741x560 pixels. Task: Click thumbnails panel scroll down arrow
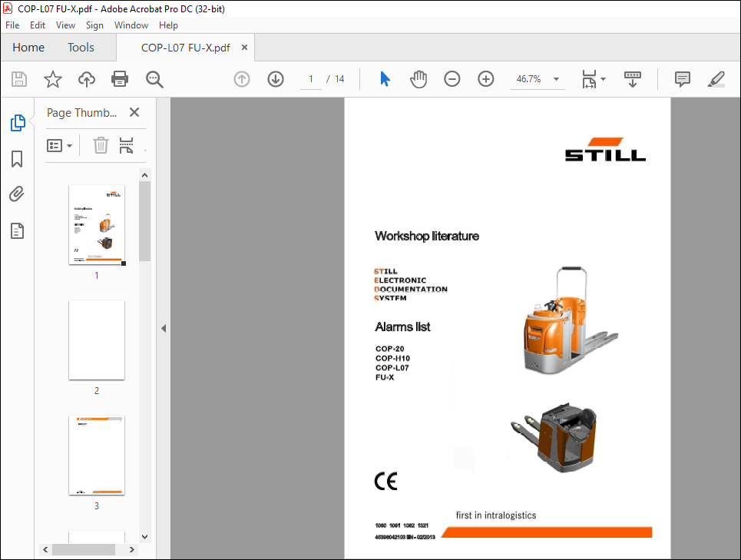(x=144, y=537)
